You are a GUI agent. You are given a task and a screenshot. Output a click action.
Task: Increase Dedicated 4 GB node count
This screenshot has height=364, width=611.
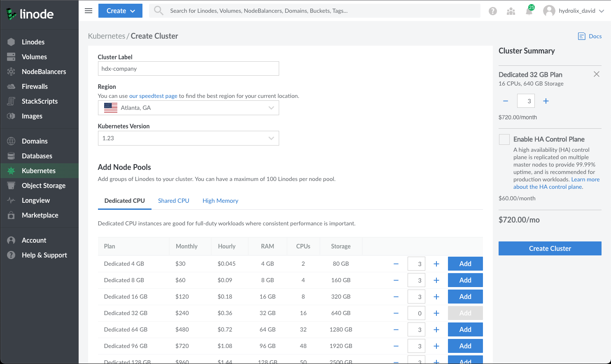click(436, 264)
